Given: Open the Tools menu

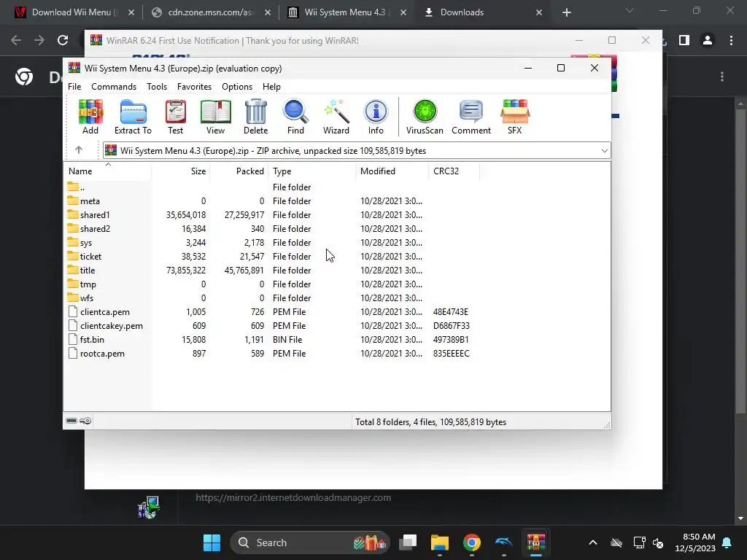Looking at the screenshot, I should 157,87.
